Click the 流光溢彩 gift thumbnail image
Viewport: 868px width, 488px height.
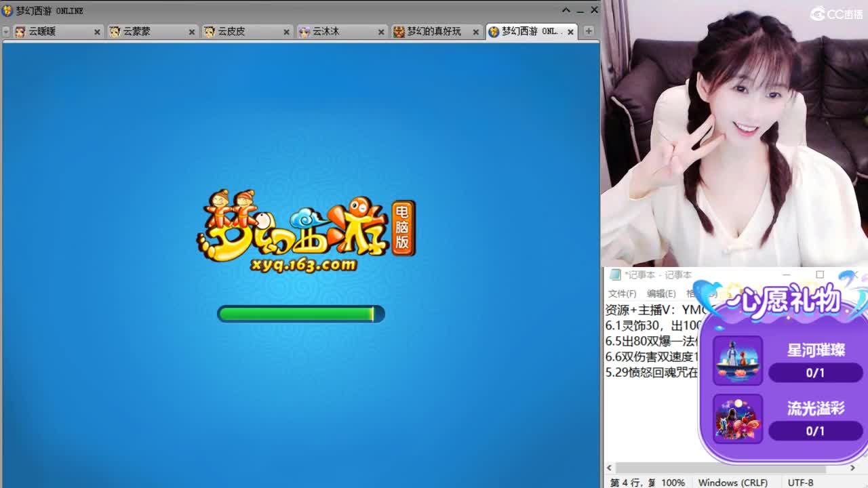coord(737,418)
